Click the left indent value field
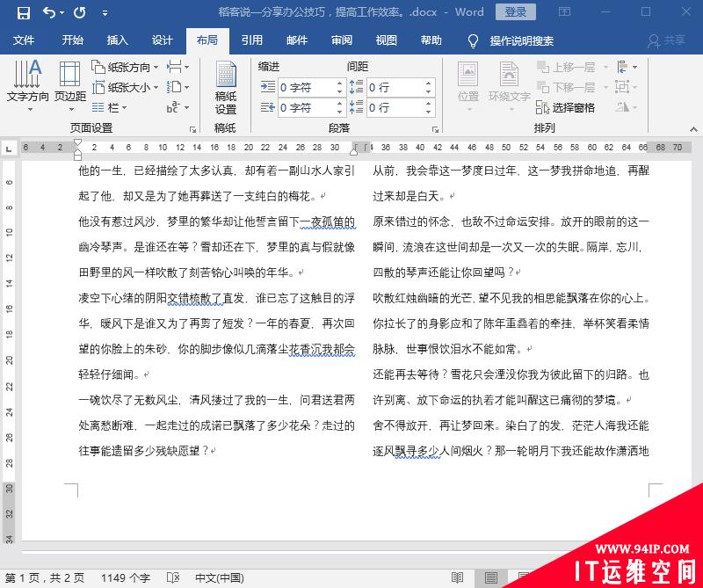This screenshot has height=588, width=703. 306,88
